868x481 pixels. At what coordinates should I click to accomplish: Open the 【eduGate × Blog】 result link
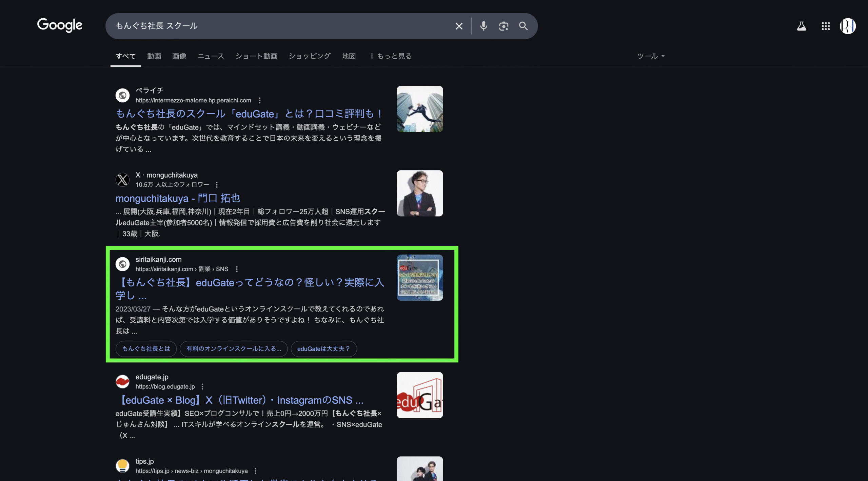(239, 400)
